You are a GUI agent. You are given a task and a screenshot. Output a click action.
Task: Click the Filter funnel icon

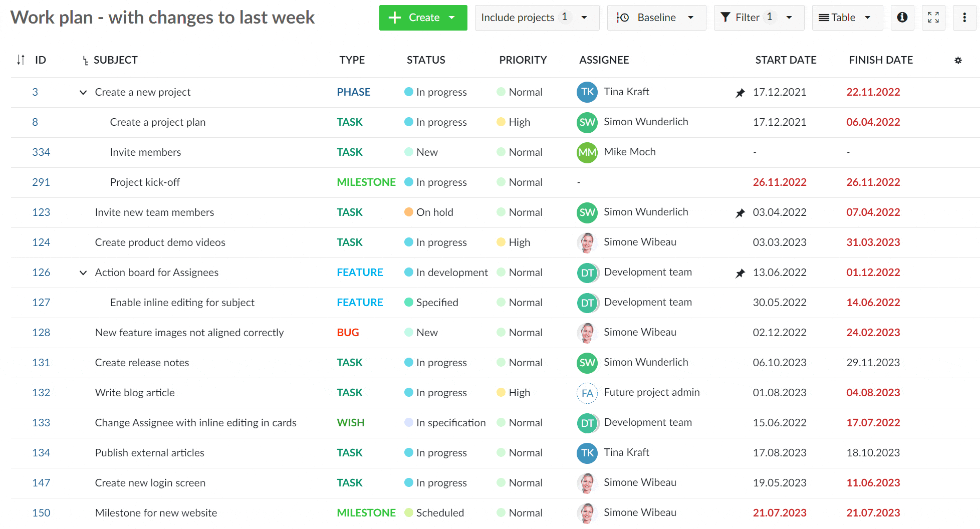pos(725,17)
